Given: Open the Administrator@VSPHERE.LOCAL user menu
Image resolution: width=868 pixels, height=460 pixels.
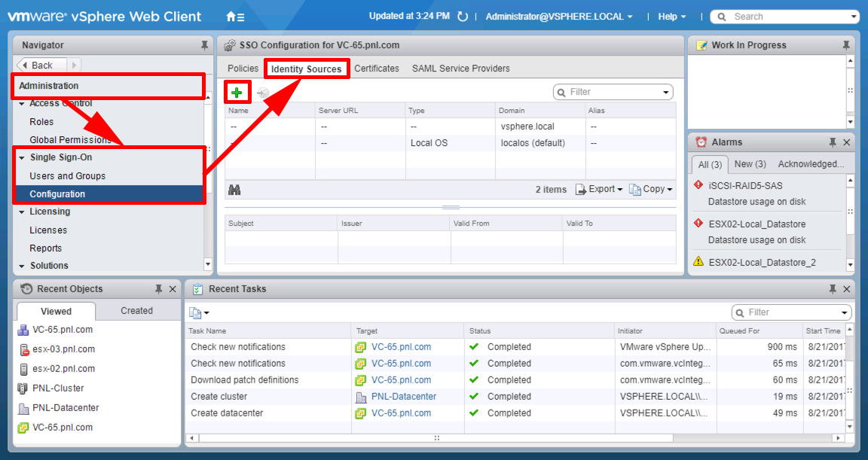Looking at the screenshot, I should (x=559, y=17).
